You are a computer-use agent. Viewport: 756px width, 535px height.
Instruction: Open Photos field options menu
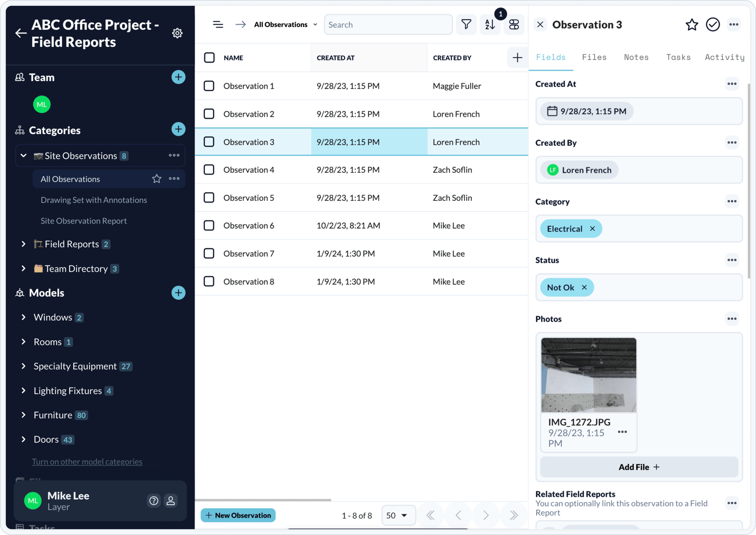pos(732,319)
